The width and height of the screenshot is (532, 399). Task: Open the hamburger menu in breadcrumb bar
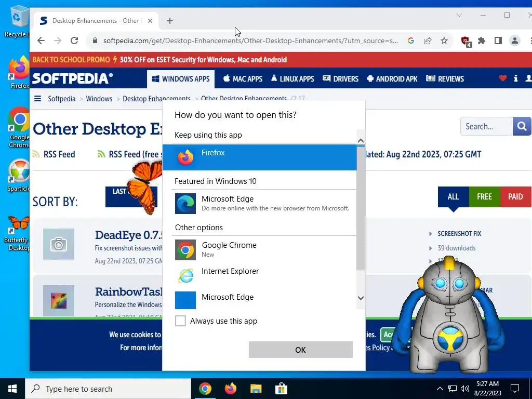tap(37, 99)
